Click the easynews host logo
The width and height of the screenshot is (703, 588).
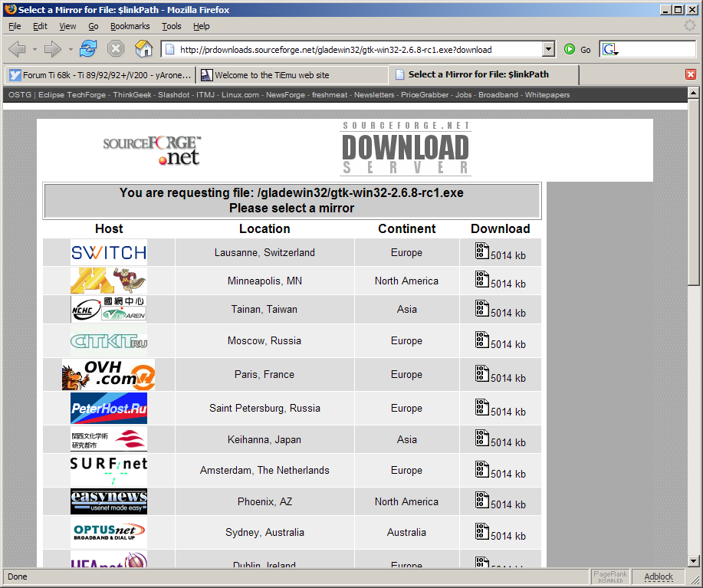tap(109, 501)
